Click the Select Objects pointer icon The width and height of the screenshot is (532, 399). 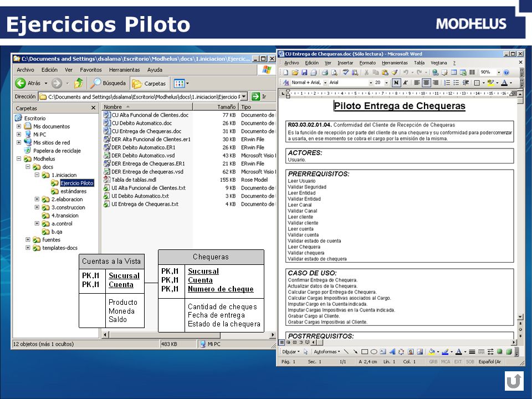click(306, 352)
